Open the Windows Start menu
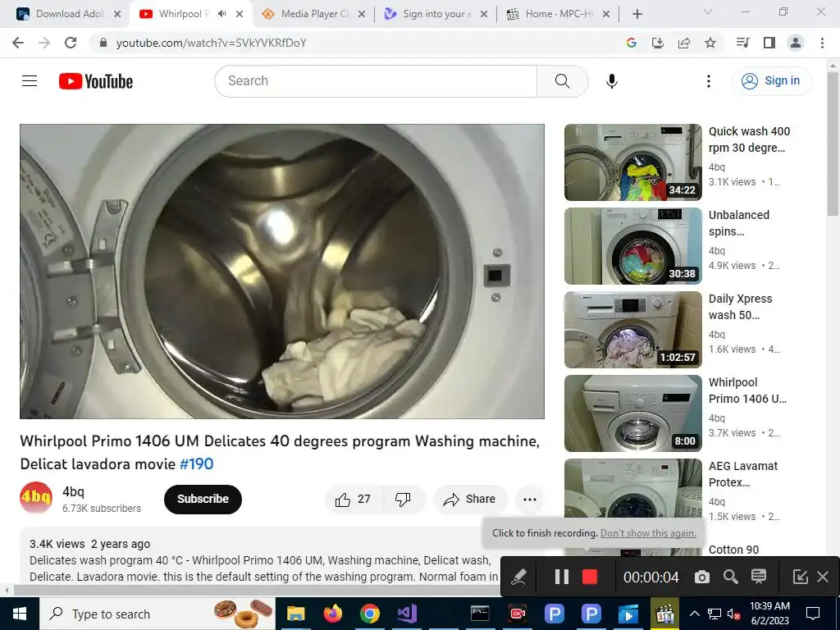Screen dimensions: 840x630 [x=20, y=614]
